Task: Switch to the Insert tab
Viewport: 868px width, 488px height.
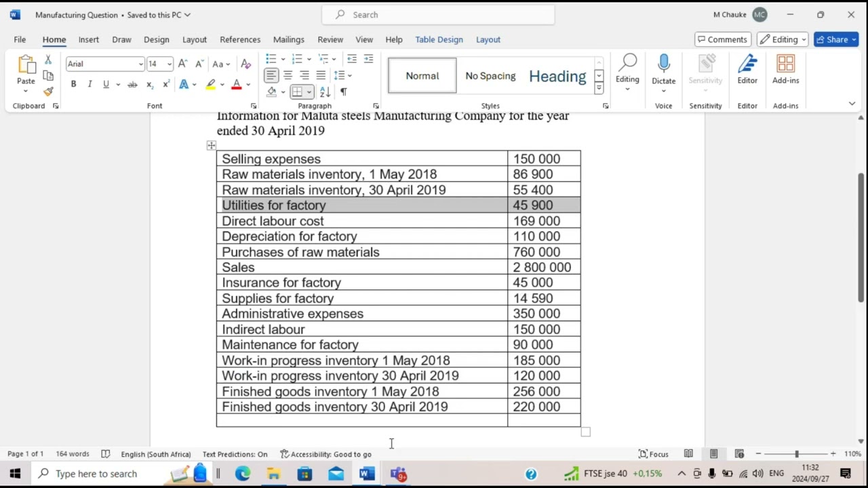Action: (88, 39)
